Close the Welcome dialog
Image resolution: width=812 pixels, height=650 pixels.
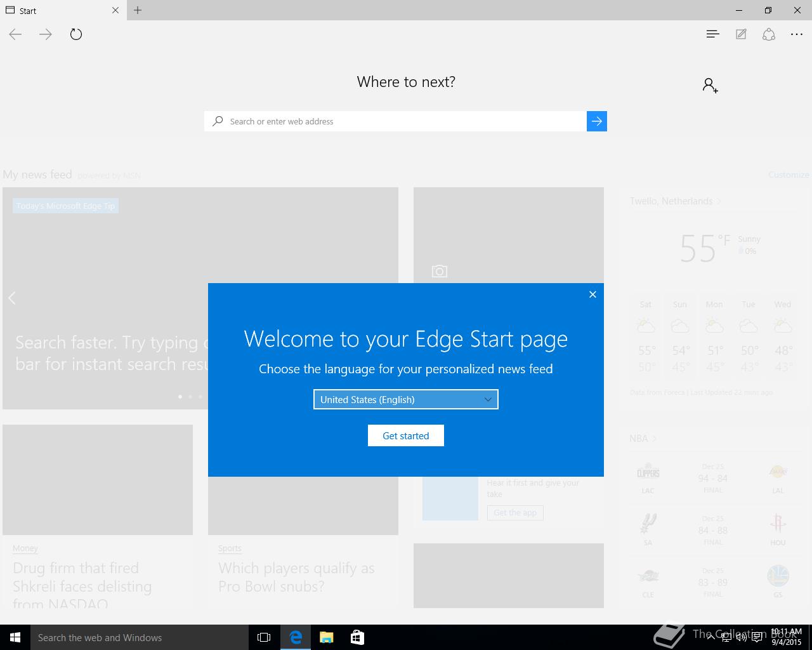click(x=593, y=295)
